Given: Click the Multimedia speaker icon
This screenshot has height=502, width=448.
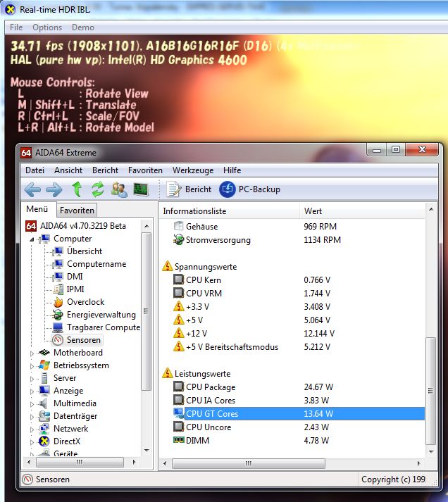Looking at the screenshot, I should pos(43,403).
